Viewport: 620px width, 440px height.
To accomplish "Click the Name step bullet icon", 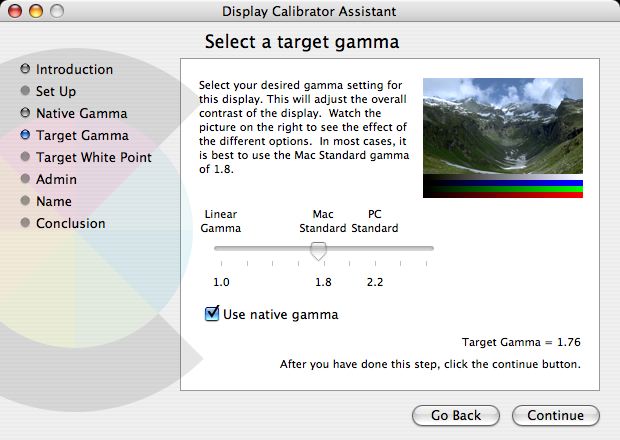I will 25,200.
